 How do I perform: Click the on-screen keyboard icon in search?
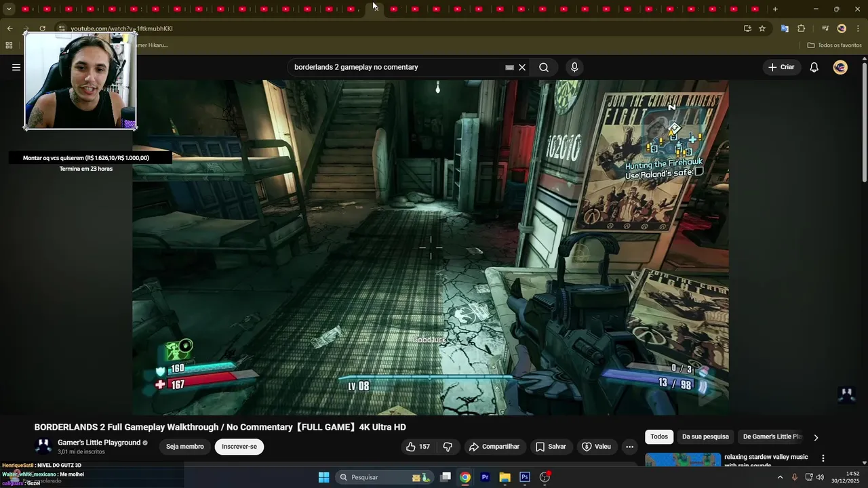click(x=509, y=67)
